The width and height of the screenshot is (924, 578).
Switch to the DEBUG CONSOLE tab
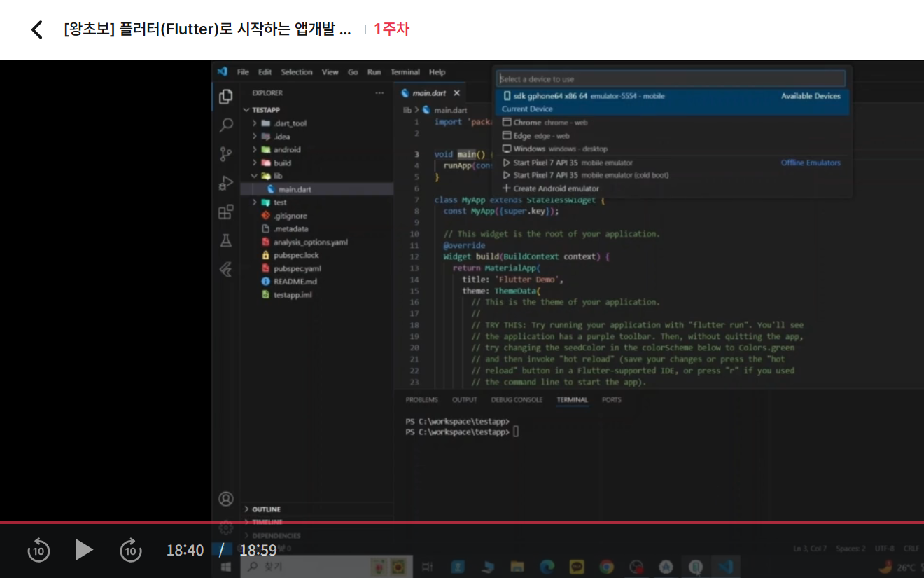[517, 400]
